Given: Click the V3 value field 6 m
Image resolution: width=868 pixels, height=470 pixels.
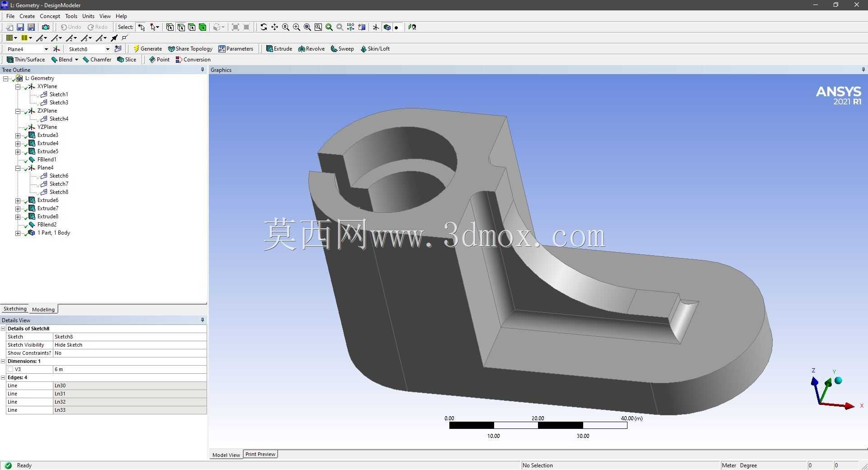Looking at the screenshot, I should [130, 369].
